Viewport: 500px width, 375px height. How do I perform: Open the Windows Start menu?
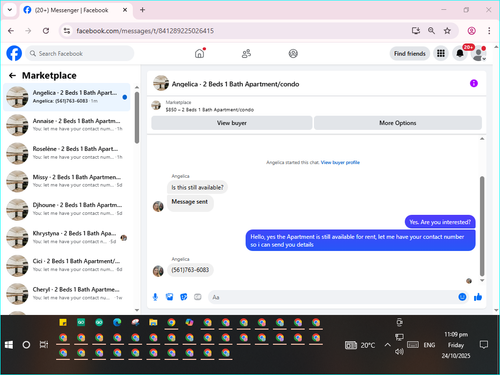(9, 345)
